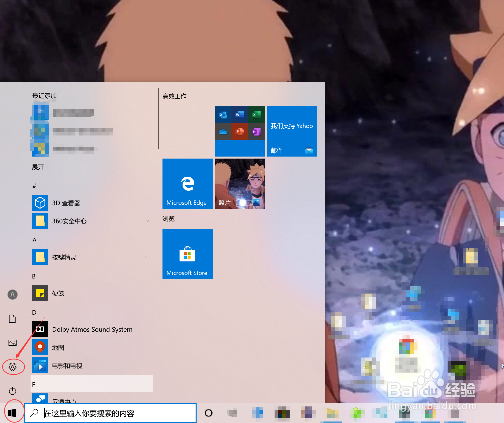The image size is (504, 423).
Task: Open OneNote from the Office tile group
Action: click(256, 132)
